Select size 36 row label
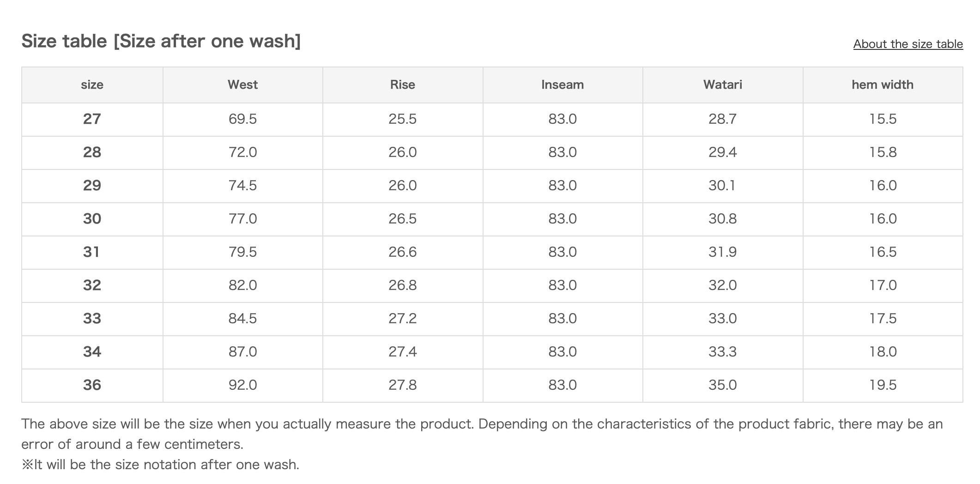This screenshot has width=980, height=484. pos(92,385)
